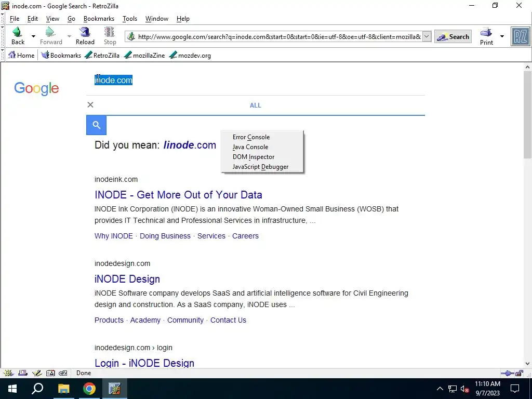Screen dimensions: 532x399
Task: Clear the search with the X icon
Action: coord(90,105)
